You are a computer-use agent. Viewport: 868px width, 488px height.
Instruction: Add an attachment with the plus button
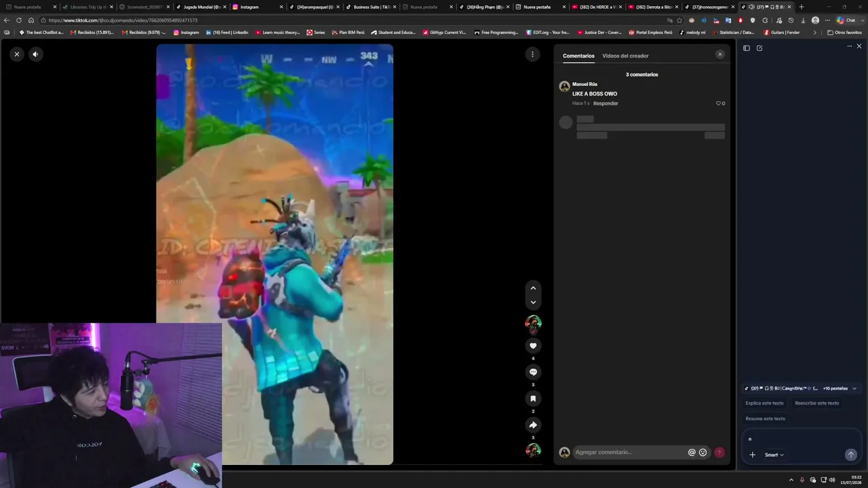point(752,455)
